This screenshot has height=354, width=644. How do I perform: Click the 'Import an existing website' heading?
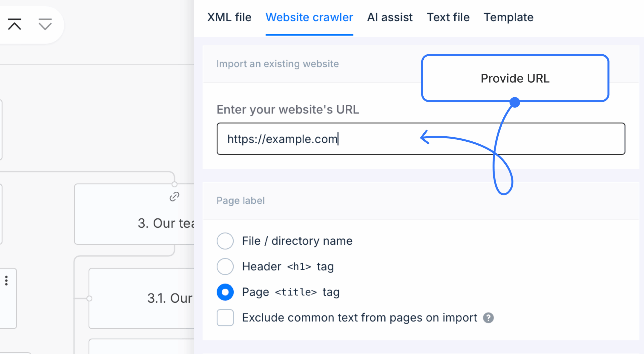277,64
